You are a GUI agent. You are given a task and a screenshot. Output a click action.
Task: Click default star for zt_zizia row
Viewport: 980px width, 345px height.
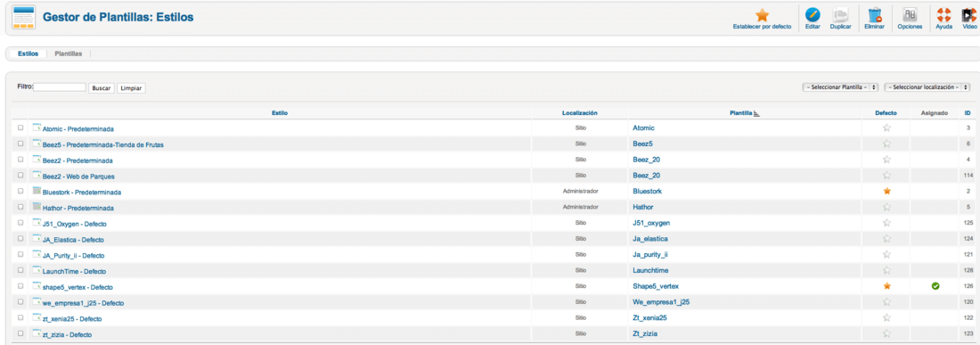tap(886, 333)
